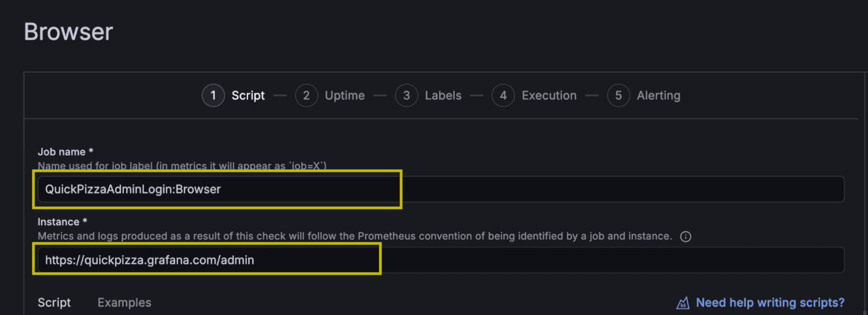Screen dimensions: 868x315
Task: Click the circled number 1 in the wizard
Action: click(x=213, y=95)
